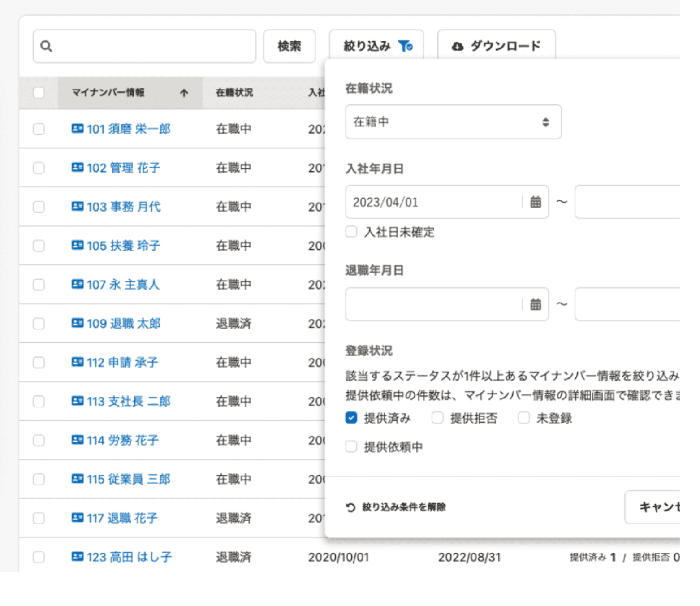Click the 検索 button

click(x=289, y=46)
